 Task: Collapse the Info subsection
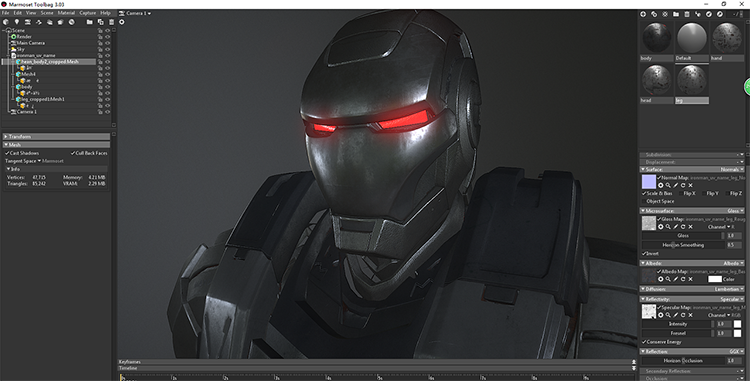tap(56, 169)
